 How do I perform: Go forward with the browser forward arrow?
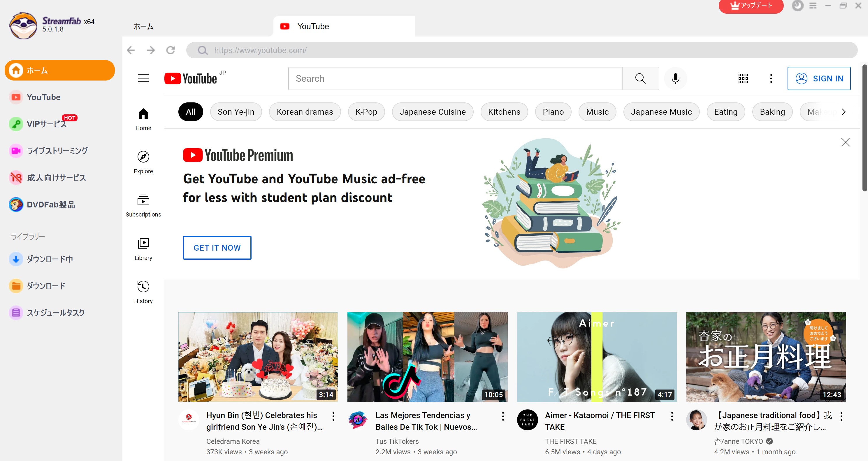click(151, 50)
